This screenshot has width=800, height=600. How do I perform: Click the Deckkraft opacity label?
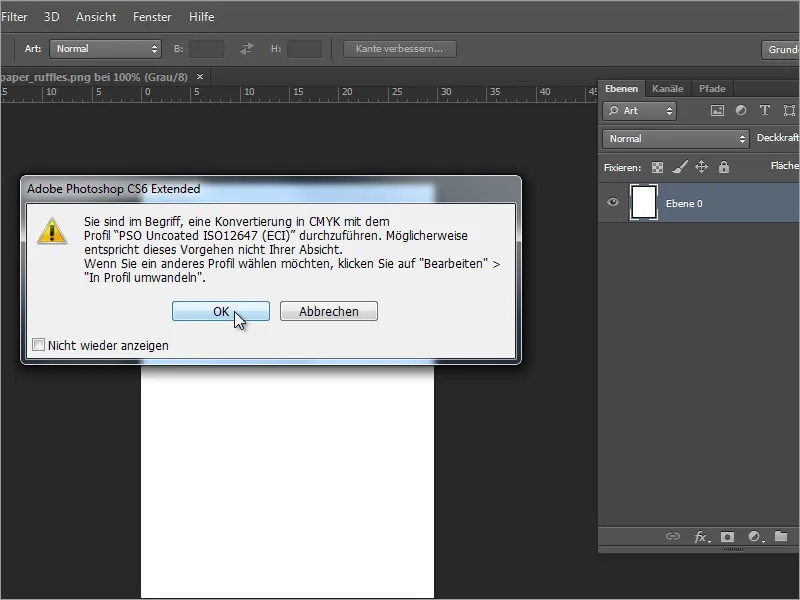click(x=778, y=138)
